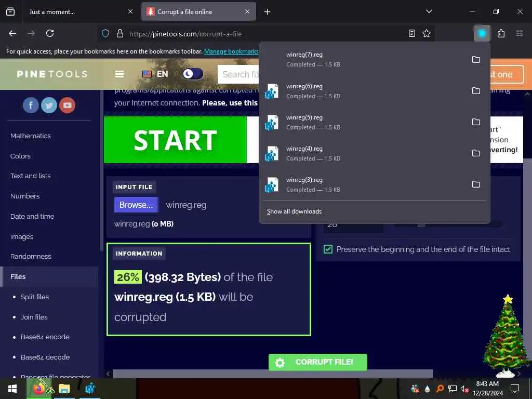Screen dimensions: 532x399
Task: Uncheck Preserve beginning and end checkbox
Action: (328, 249)
